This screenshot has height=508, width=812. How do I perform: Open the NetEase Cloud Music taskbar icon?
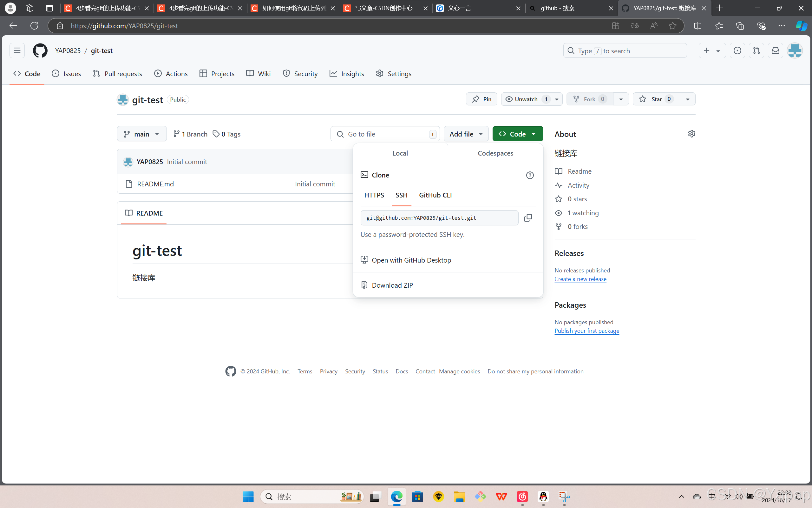pyautogui.click(x=522, y=497)
